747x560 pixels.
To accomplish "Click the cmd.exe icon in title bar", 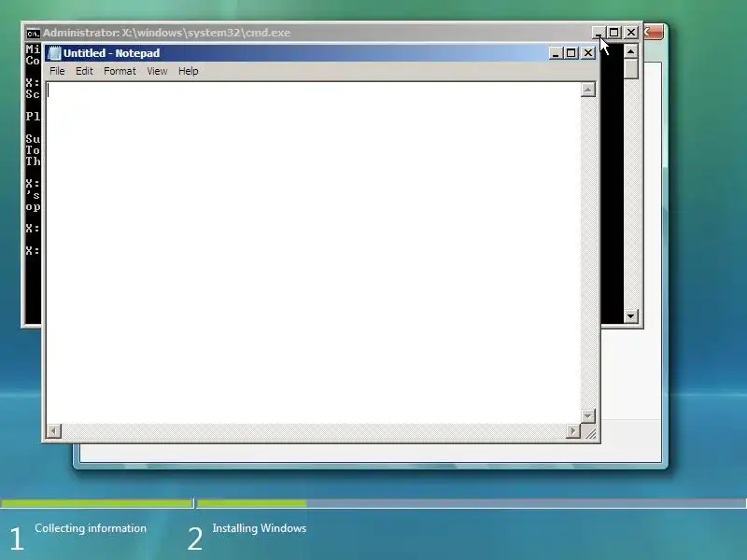I will pos(33,34).
